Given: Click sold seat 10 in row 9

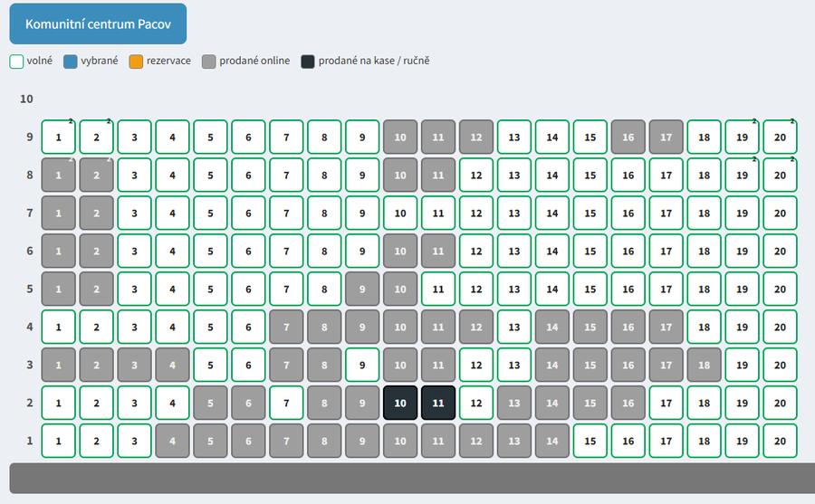Looking at the screenshot, I should click(400, 138).
